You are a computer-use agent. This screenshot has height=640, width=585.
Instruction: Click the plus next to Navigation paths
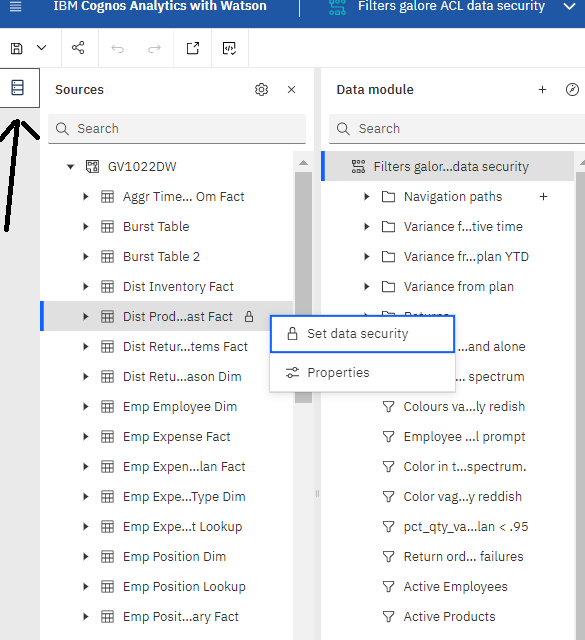click(x=543, y=197)
